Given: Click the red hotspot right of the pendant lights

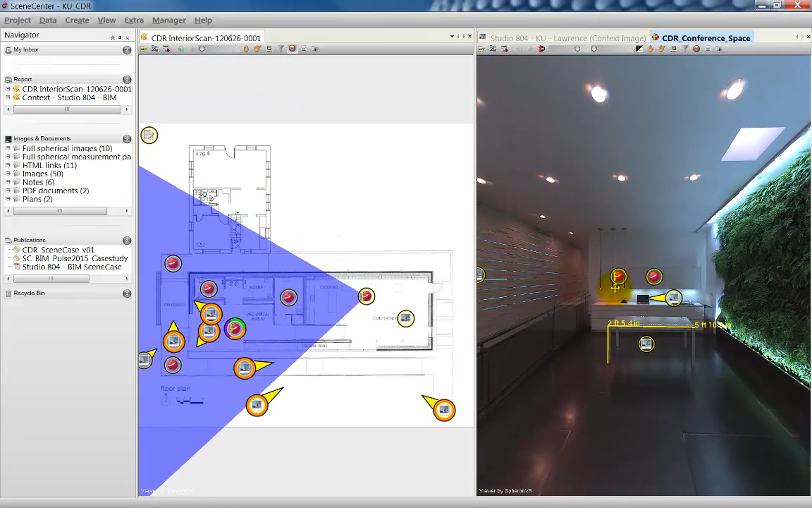Looking at the screenshot, I should tap(654, 277).
